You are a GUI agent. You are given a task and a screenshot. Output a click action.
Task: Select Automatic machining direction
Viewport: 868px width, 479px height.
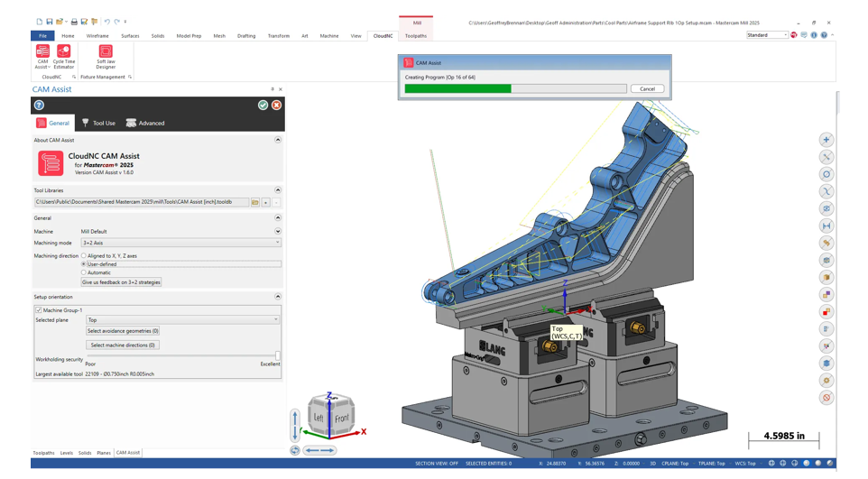tap(84, 272)
